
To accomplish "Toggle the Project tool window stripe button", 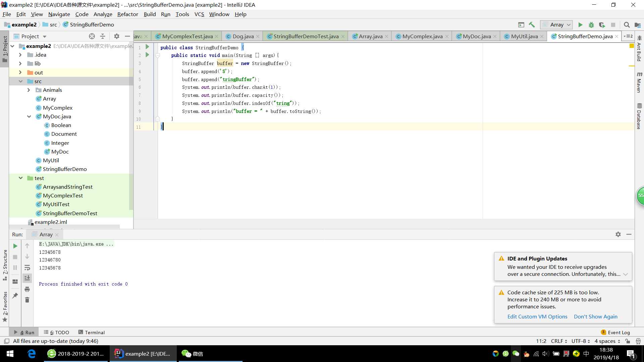I will [5, 49].
